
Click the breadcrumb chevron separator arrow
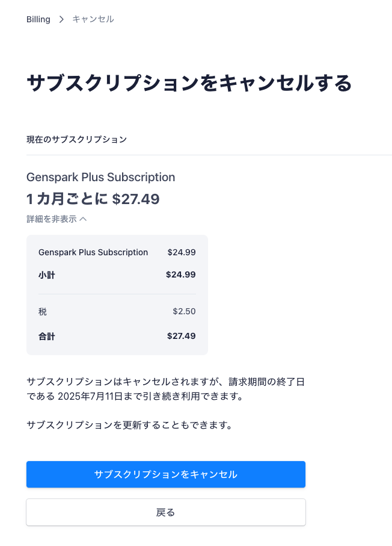tap(61, 19)
